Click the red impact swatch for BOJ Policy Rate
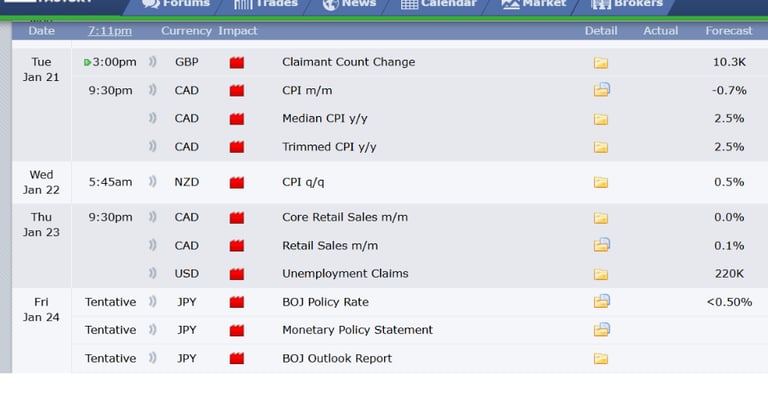 237,302
